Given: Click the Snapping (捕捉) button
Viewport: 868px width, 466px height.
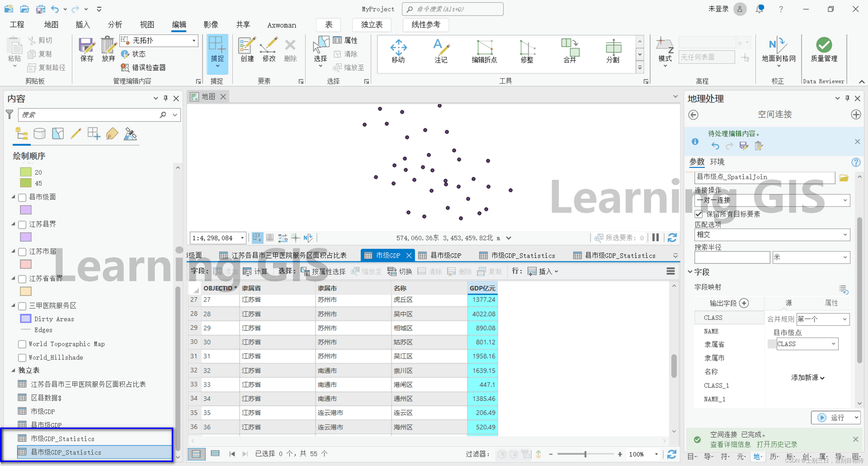Looking at the screenshot, I should (x=217, y=49).
